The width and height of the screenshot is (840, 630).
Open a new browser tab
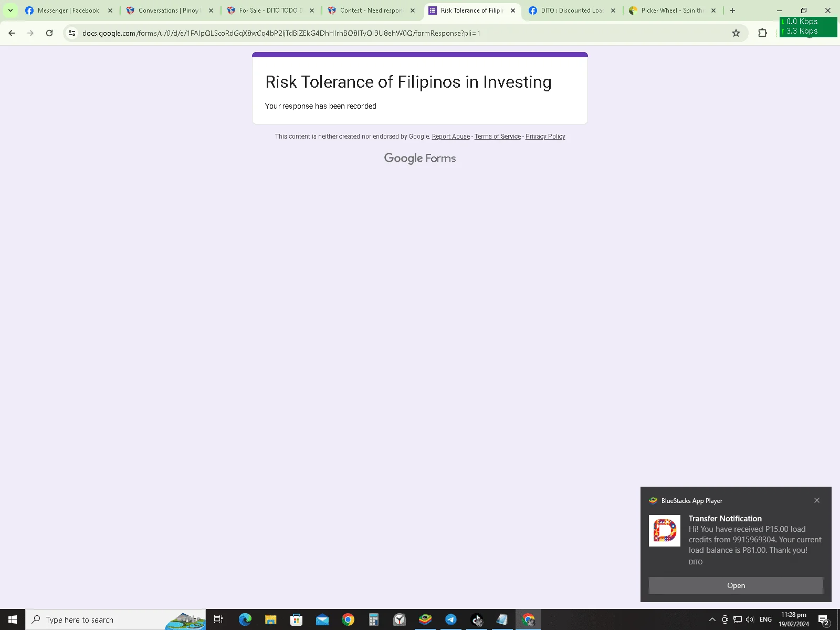732,10
